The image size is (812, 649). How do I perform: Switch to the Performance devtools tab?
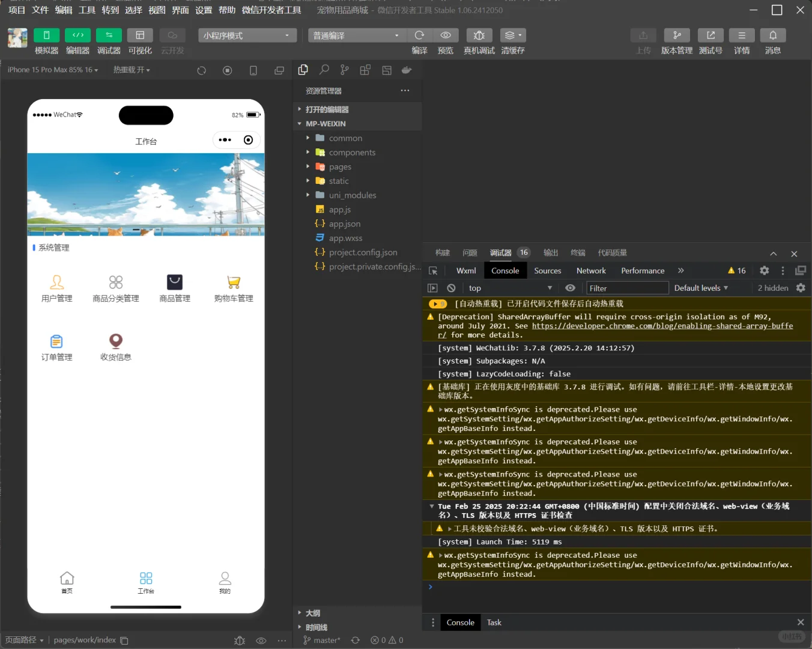point(643,271)
